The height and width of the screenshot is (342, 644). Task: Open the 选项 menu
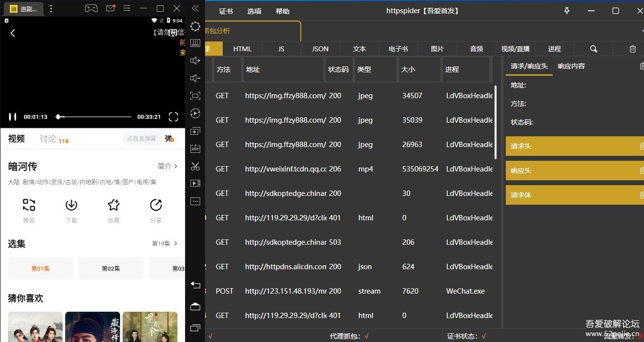(254, 10)
